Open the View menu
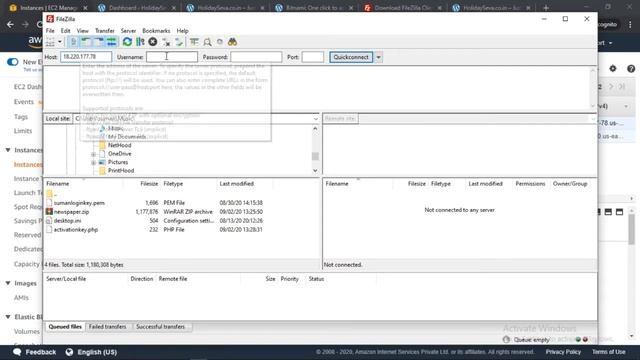This screenshot has width=640, height=360. coord(82,31)
